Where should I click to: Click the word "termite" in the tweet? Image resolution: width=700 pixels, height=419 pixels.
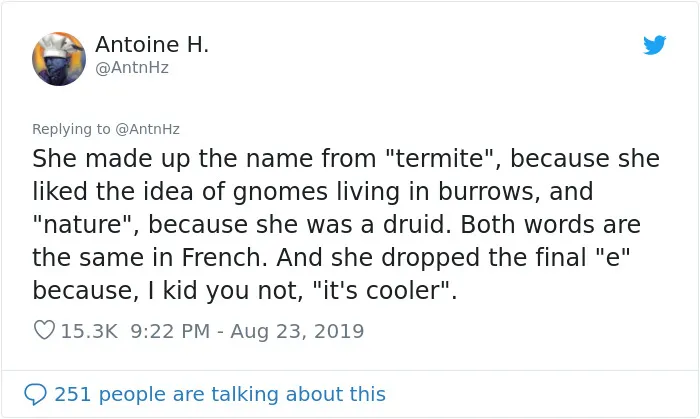coord(441,158)
